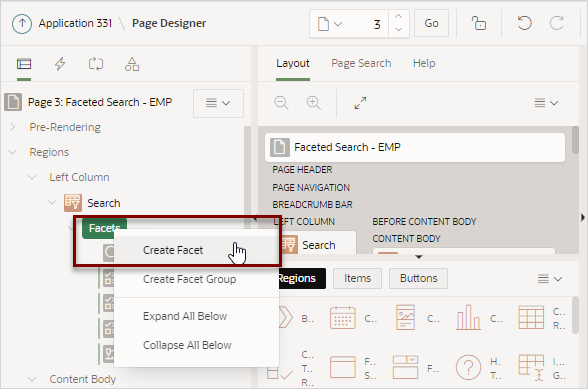Show the Buttons gallery
Image resolution: width=588 pixels, height=389 pixels.
[x=418, y=278]
